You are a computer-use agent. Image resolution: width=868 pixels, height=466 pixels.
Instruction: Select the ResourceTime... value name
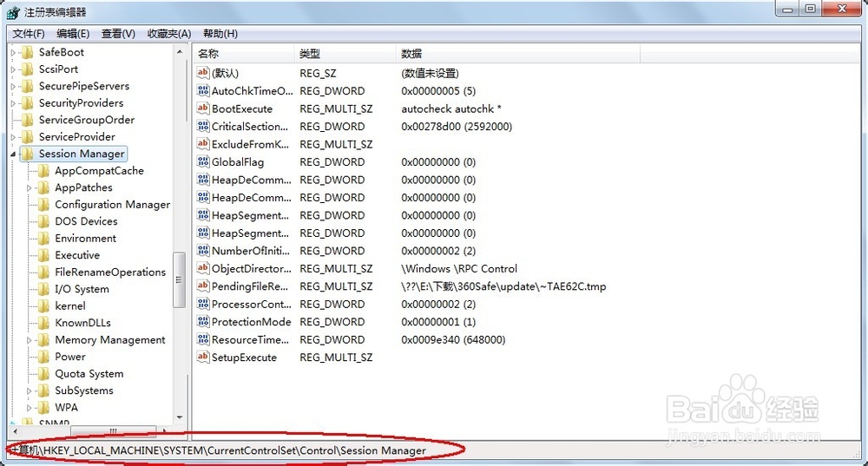pos(250,340)
